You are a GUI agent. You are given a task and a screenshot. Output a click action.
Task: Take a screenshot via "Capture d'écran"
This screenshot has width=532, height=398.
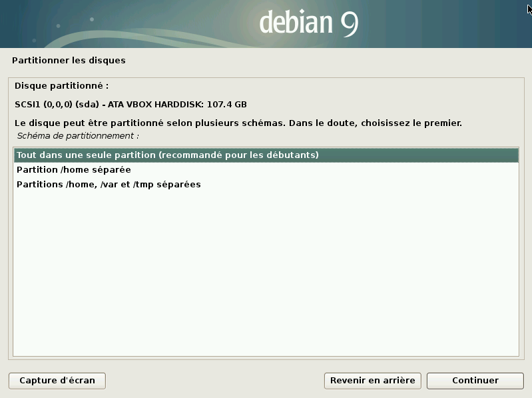click(x=57, y=381)
